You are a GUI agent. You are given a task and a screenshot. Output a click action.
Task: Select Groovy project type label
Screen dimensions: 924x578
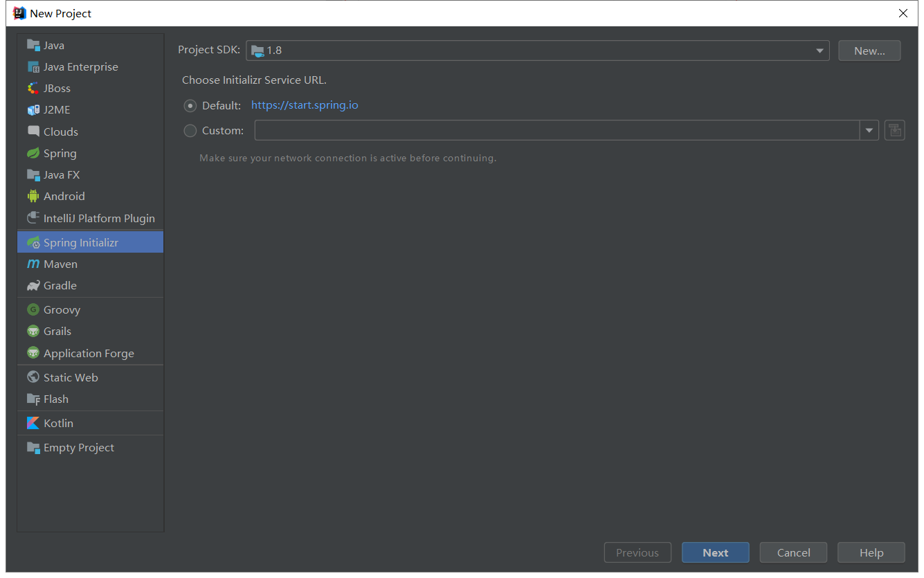pos(62,310)
